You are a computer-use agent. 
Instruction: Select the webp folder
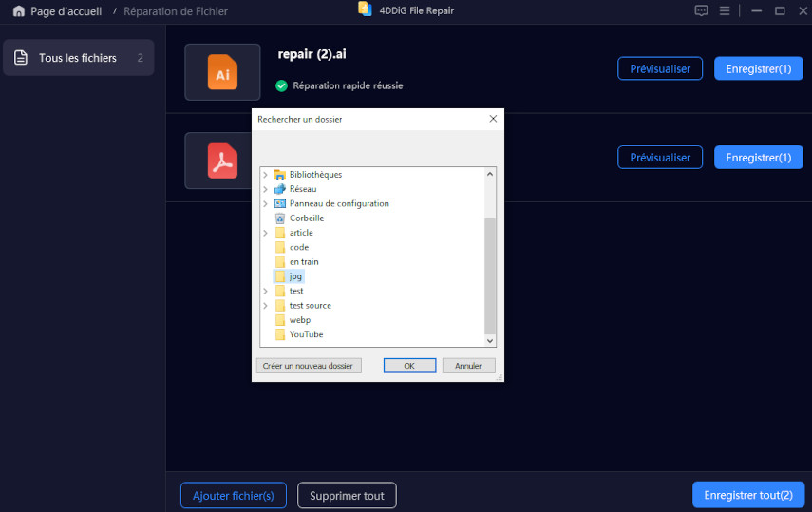(300, 320)
